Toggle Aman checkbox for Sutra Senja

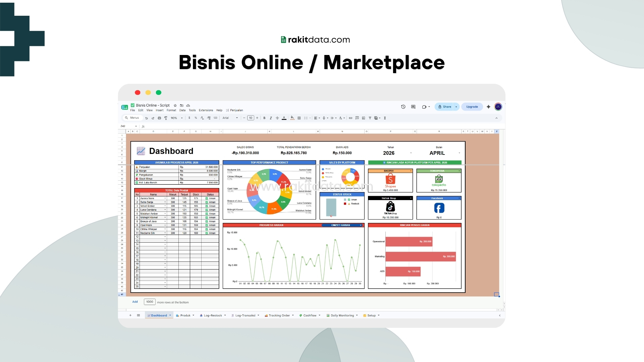[x=207, y=202]
